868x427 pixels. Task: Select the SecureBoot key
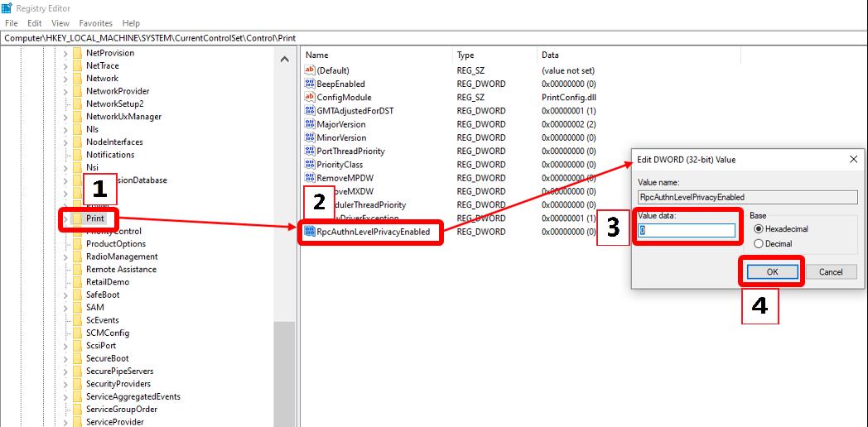108,358
